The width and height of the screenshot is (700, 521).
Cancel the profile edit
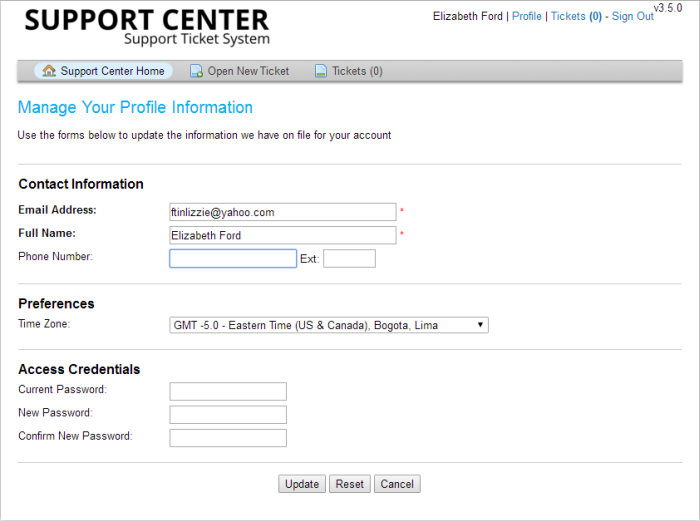pyautogui.click(x=397, y=484)
